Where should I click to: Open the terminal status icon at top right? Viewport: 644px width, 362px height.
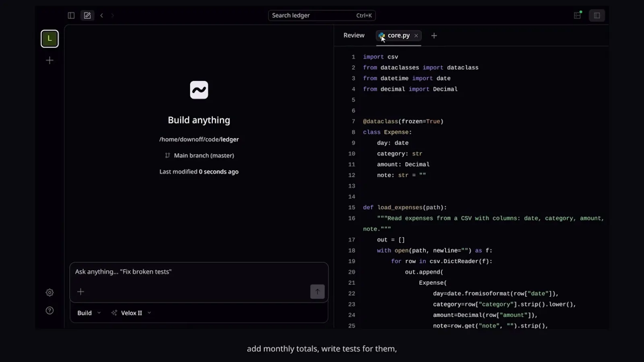[x=578, y=15]
